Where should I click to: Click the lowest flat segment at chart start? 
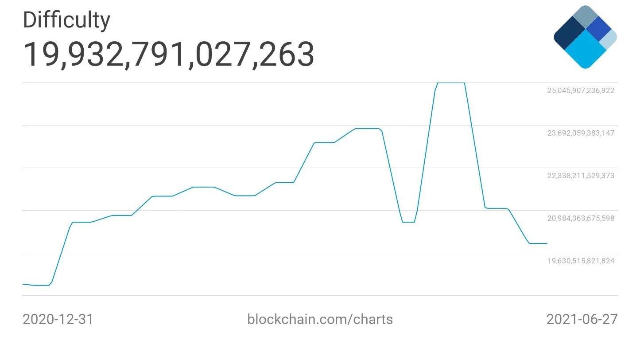pyautogui.click(x=42, y=285)
